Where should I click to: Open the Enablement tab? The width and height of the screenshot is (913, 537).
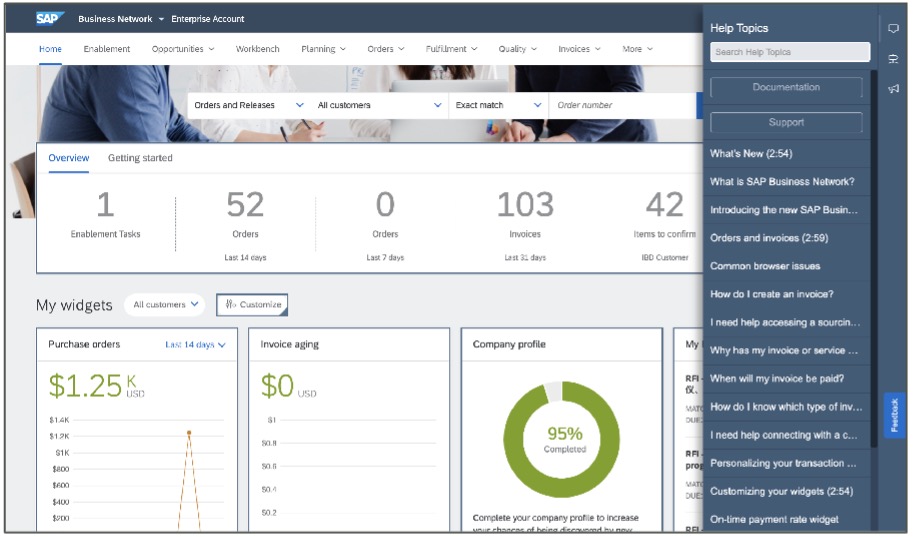[107, 49]
